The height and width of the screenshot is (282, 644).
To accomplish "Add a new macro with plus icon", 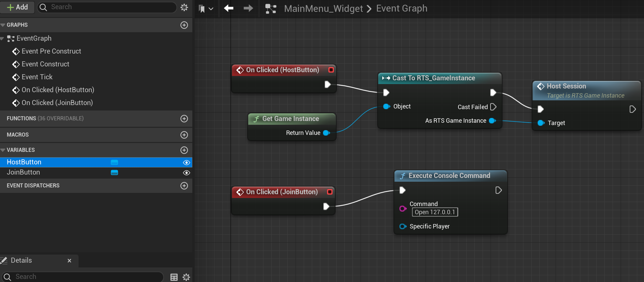I will point(184,135).
